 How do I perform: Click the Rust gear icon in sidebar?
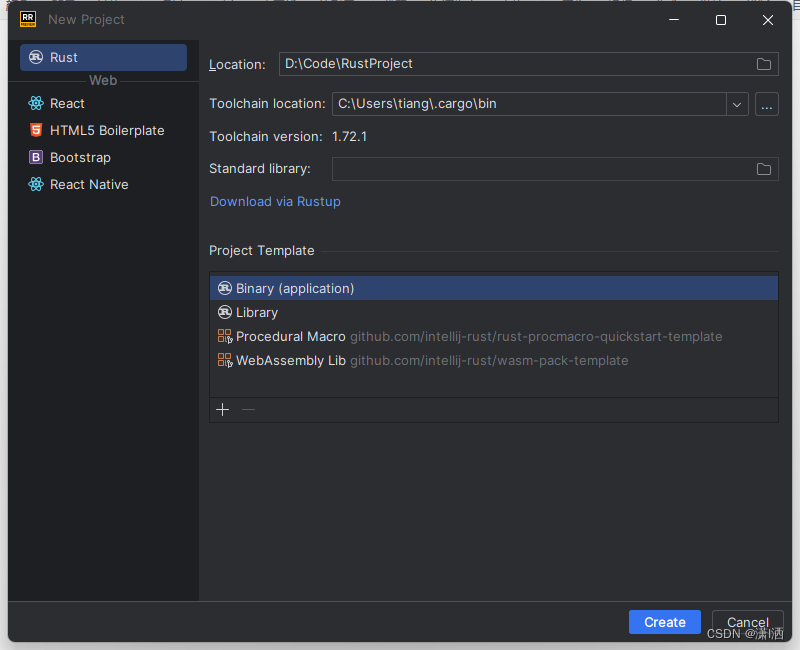[36, 57]
